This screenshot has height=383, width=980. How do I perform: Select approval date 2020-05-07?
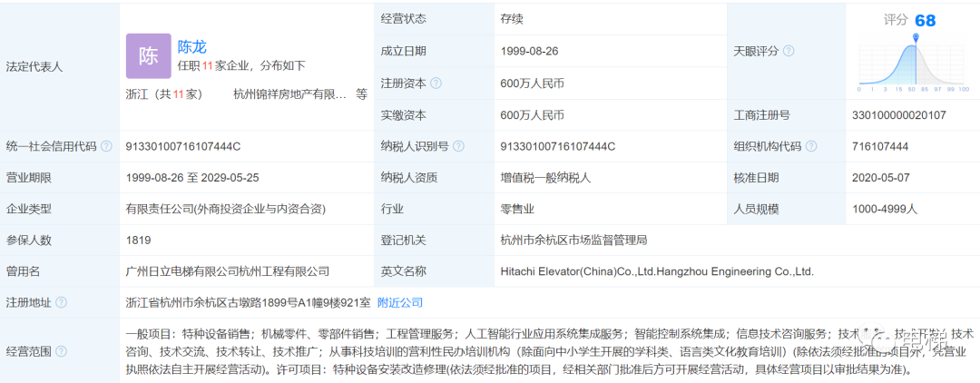880,178
